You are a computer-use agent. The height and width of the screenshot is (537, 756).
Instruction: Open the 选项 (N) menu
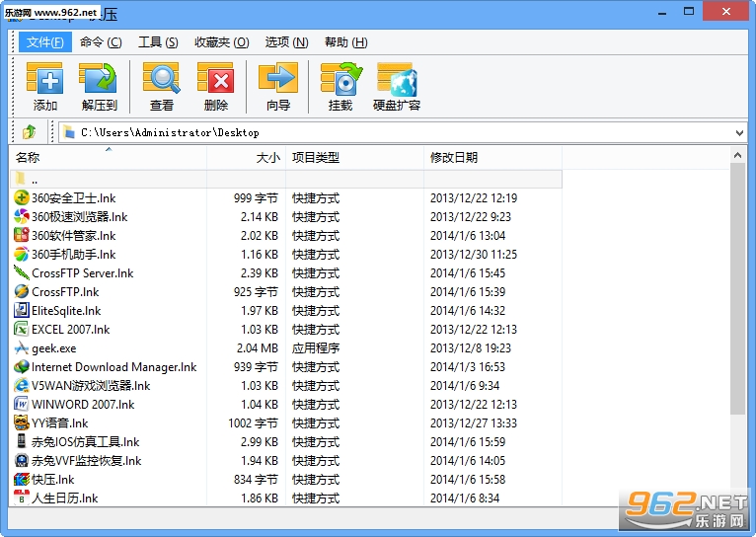pyautogui.click(x=286, y=42)
